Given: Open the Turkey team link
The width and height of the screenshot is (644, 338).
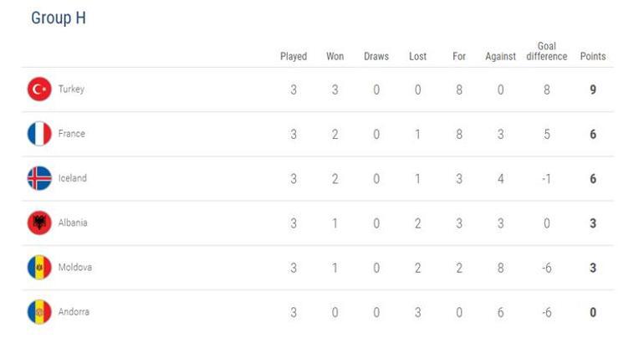Looking at the screenshot, I should [x=71, y=90].
